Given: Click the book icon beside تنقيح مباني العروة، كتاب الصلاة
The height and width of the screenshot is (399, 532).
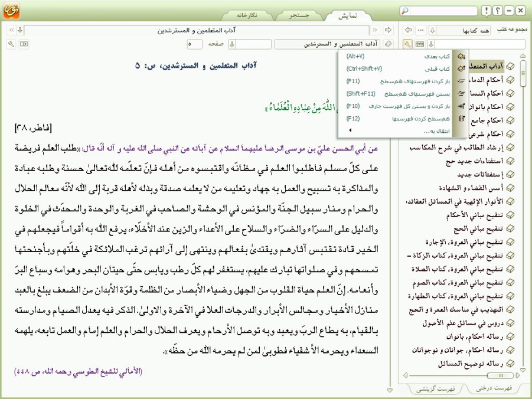Looking at the screenshot, I should point(510,269).
